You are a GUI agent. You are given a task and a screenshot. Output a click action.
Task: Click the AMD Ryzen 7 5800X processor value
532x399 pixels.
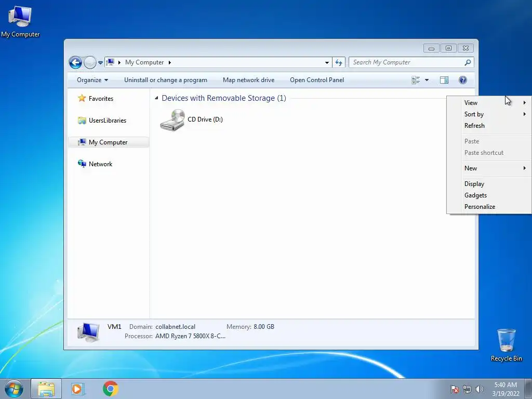pyautogui.click(x=190, y=336)
